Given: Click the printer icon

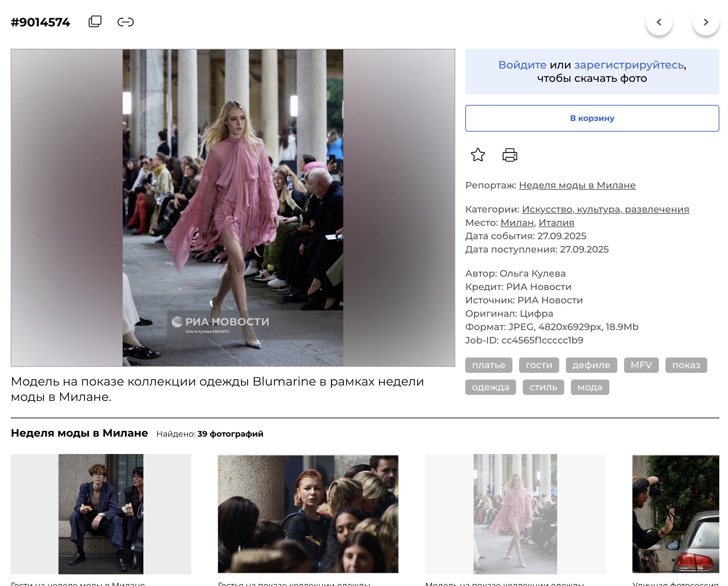Looking at the screenshot, I should coord(509,155).
